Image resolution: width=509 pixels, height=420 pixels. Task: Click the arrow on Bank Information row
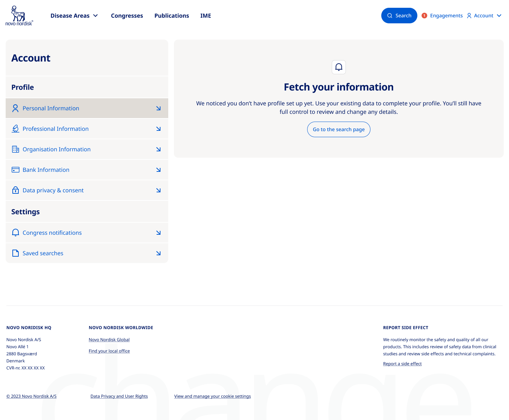(158, 170)
